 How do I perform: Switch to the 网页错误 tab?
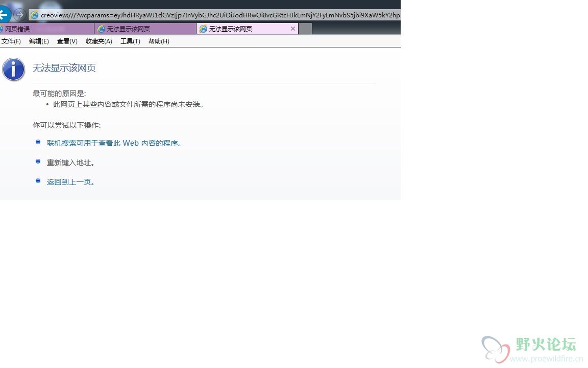[46, 29]
